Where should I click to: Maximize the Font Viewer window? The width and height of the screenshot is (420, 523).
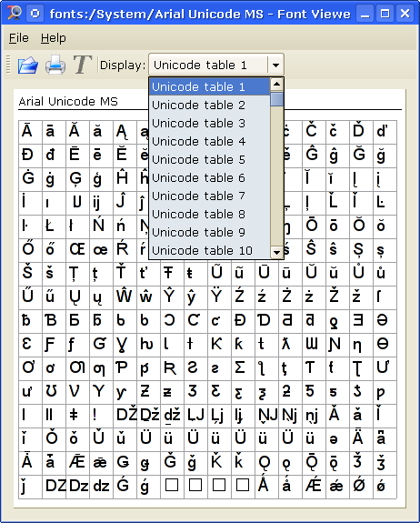tap(385, 14)
